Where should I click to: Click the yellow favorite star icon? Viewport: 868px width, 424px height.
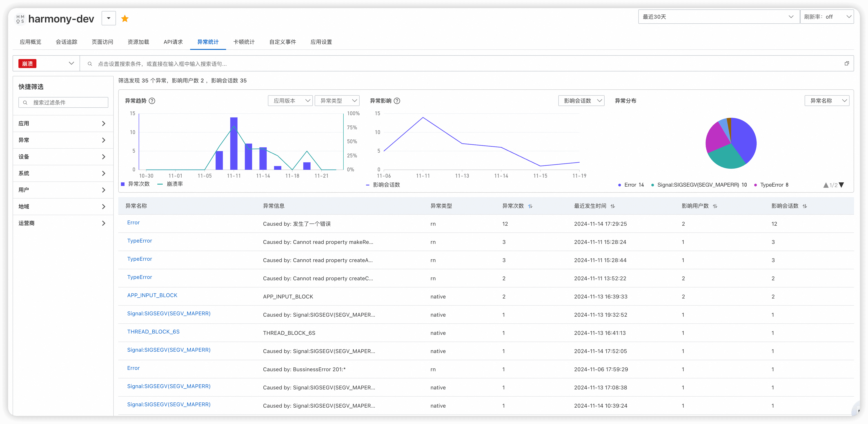[x=125, y=18]
